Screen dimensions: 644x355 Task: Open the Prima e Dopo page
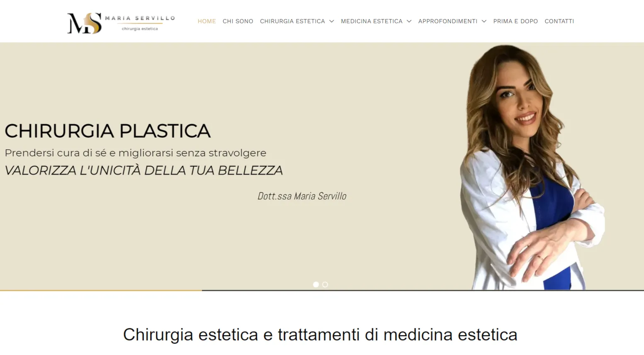[515, 21]
